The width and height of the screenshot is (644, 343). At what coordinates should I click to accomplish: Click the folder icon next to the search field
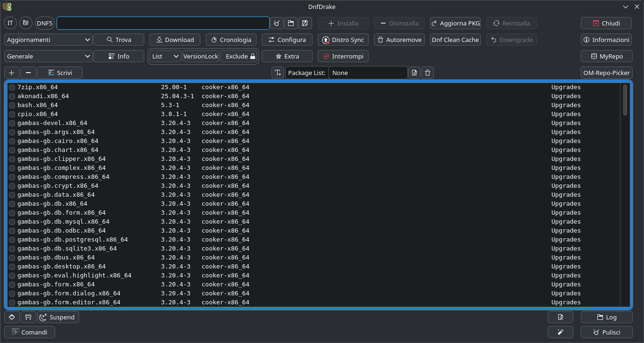pos(291,23)
